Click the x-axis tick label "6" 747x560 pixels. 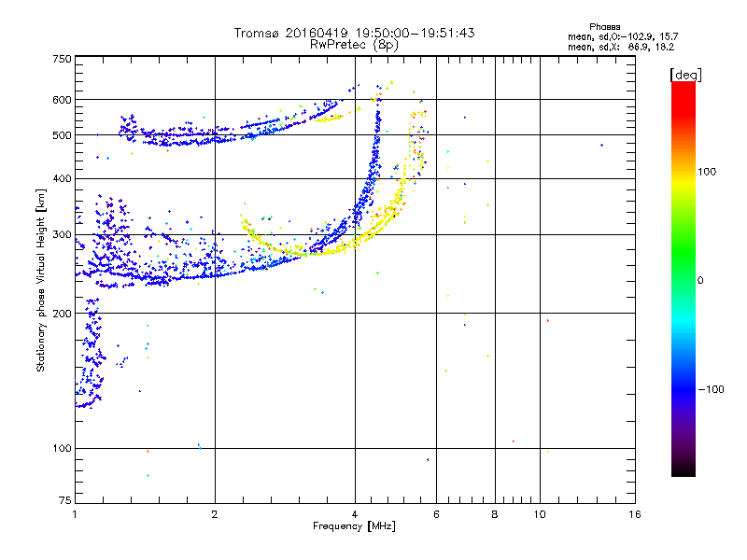[436, 514]
